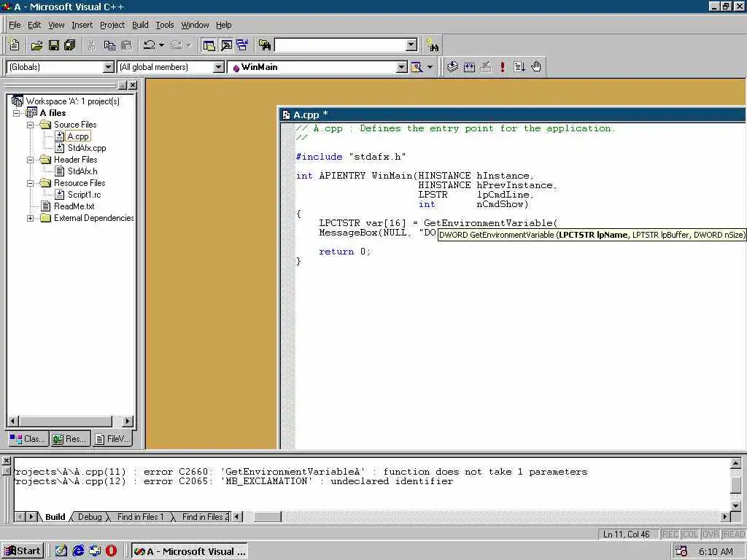
Task: Click the Stop Build icon
Action: [485, 66]
